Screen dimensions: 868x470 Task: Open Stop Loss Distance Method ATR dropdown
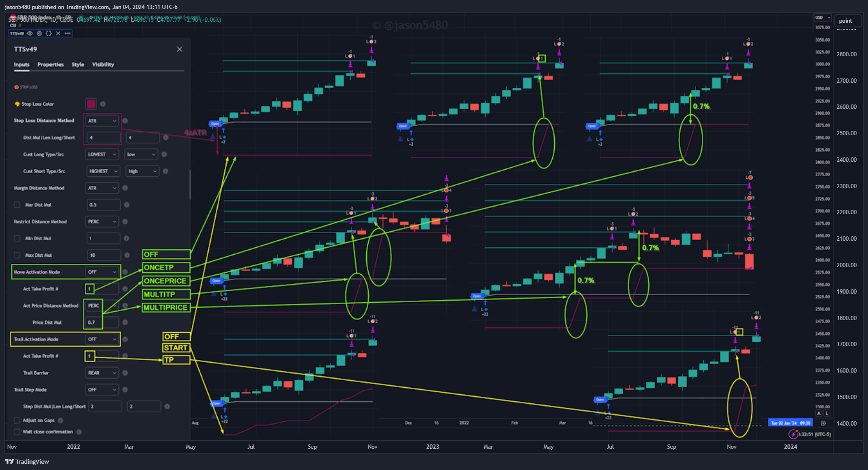click(x=102, y=121)
